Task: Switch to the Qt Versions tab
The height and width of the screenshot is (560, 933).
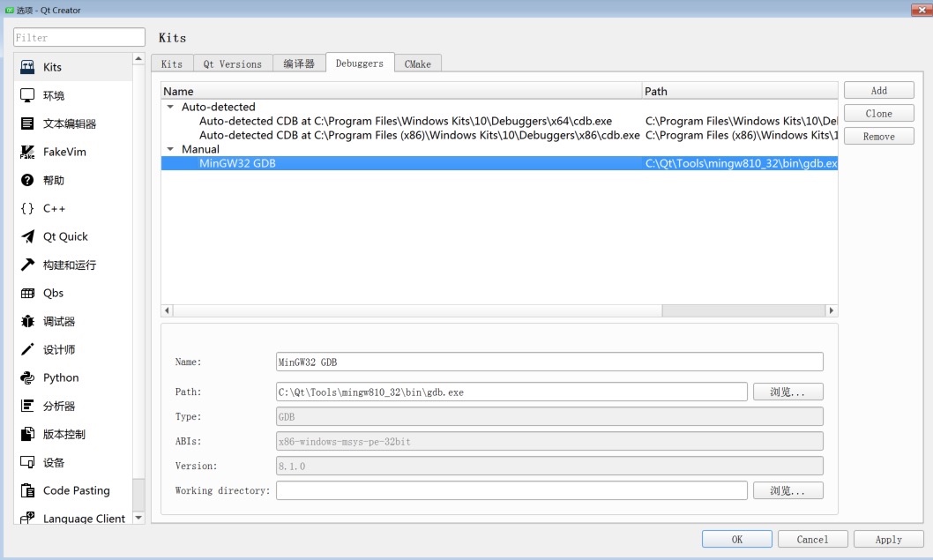Action: click(232, 63)
